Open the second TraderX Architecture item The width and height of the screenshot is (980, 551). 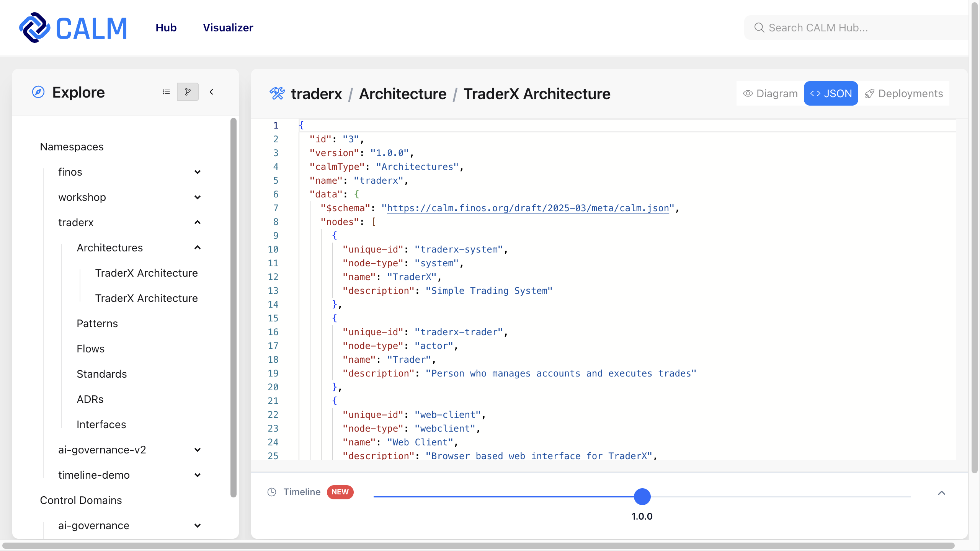146,298
